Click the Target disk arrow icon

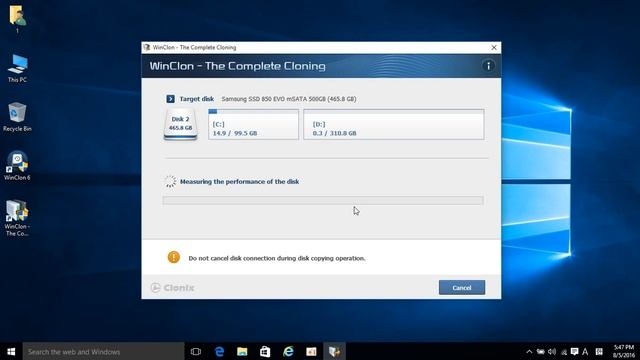coord(170,99)
